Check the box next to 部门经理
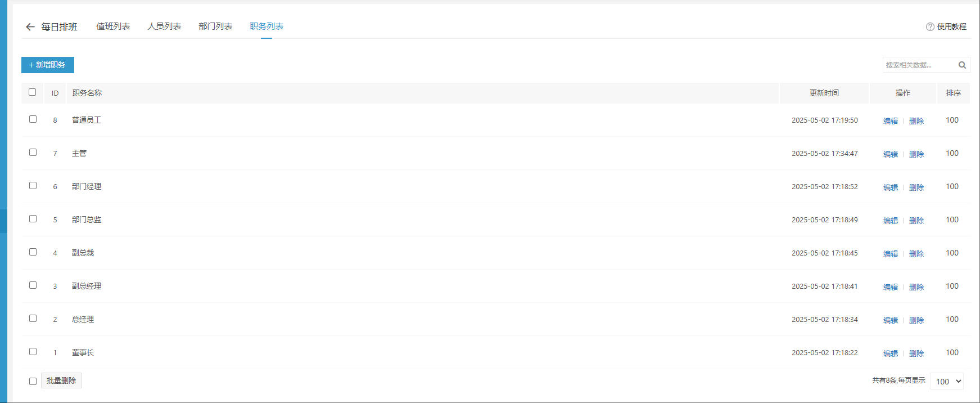This screenshot has width=980, height=403. coord(33,186)
